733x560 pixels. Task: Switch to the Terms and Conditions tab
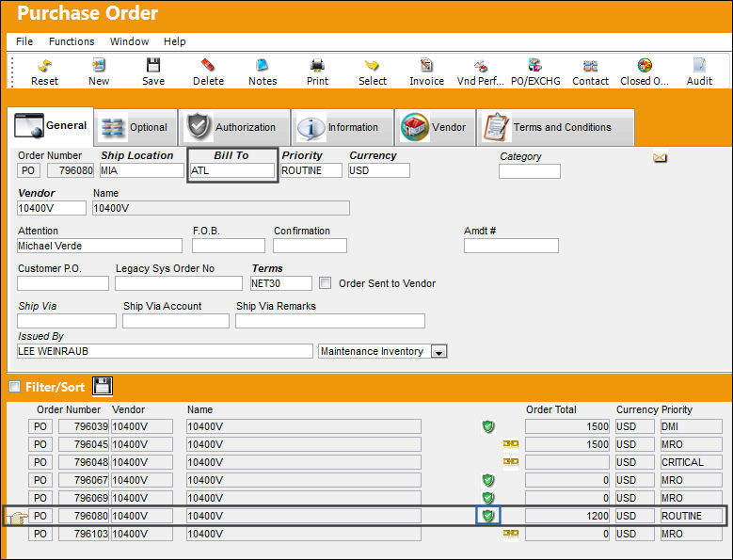555,127
